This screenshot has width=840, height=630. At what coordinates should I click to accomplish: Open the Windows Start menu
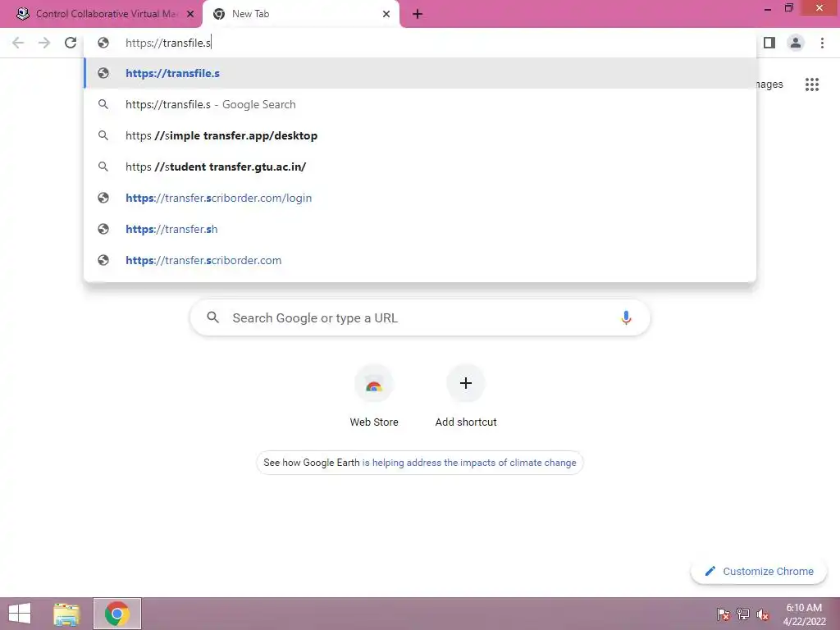[20, 614]
